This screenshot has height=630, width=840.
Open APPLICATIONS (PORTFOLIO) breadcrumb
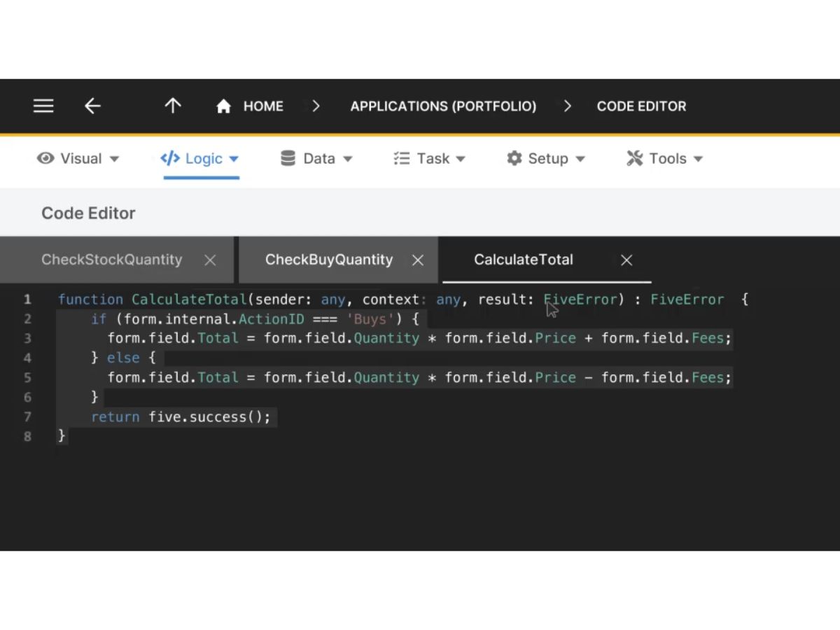pyautogui.click(x=443, y=106)
